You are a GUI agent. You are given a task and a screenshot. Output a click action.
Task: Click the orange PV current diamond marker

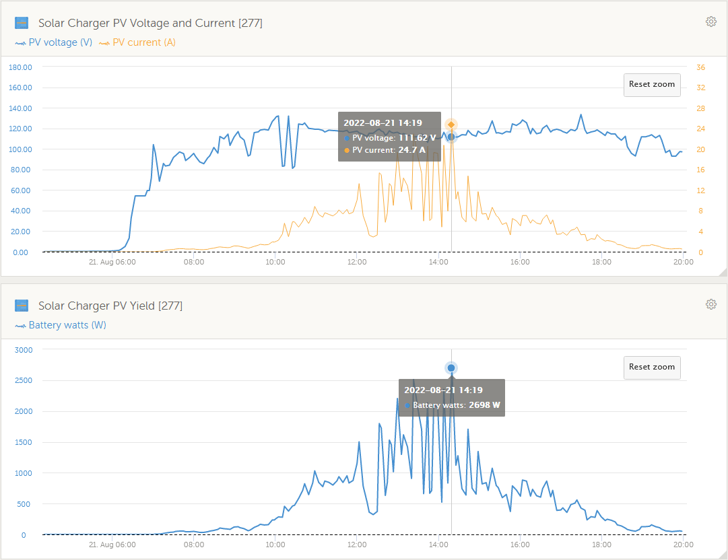point(451,125)
